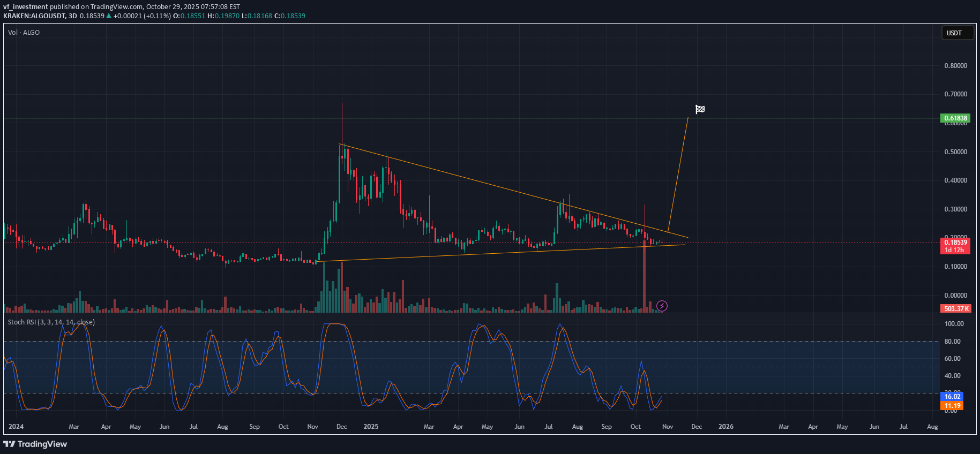Click the 100.00 Stoch RSI axis label
980x454 pixels.
pyautogui.click(x=954, y=324)
